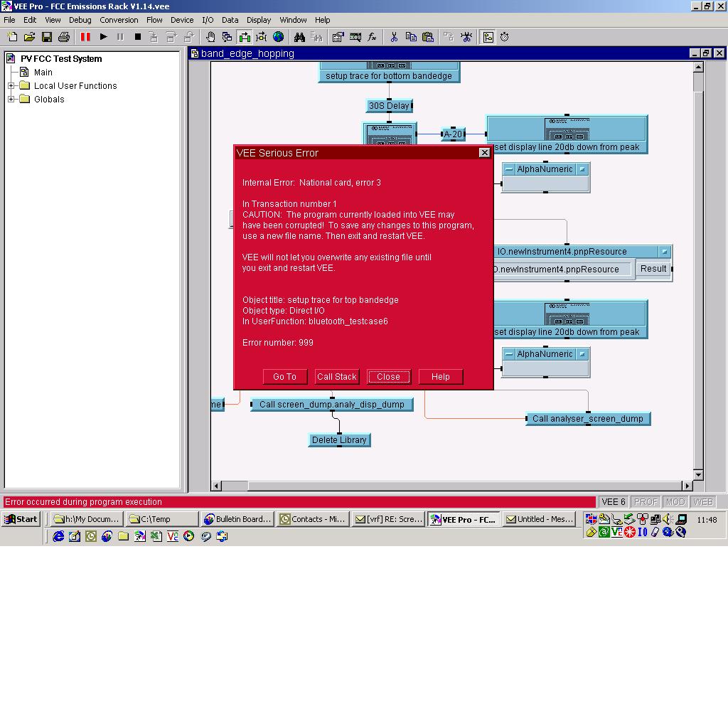
Task: Minimize the upper AlphaNumeric object to icon
Action: pos(509,169)
